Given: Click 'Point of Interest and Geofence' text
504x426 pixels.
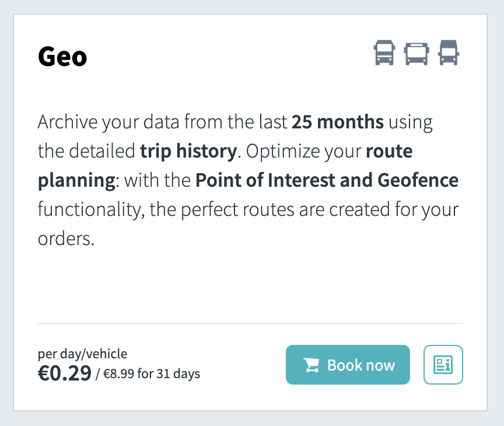Looking at the screenshot, I should coord(327,180).
